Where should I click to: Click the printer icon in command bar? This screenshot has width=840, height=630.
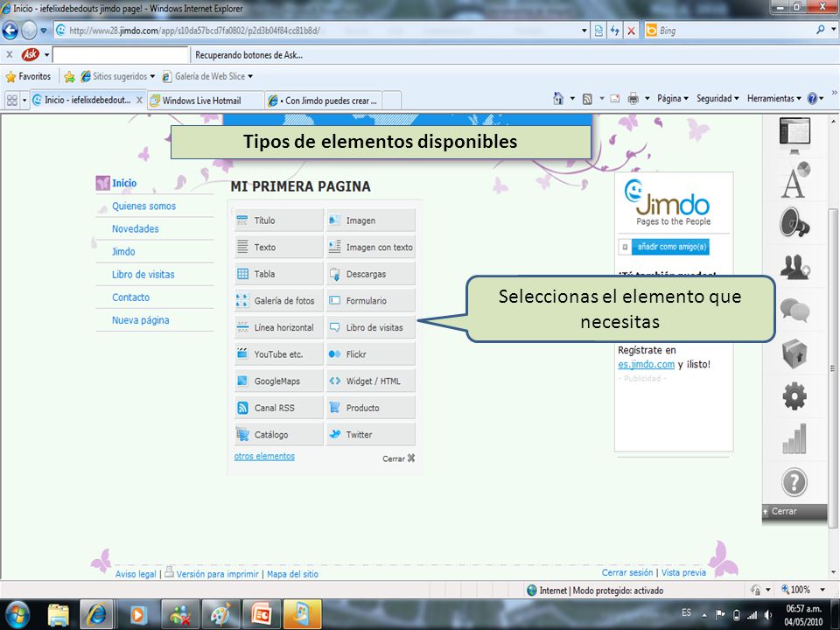pyautogui.click(x=633, y=99)
